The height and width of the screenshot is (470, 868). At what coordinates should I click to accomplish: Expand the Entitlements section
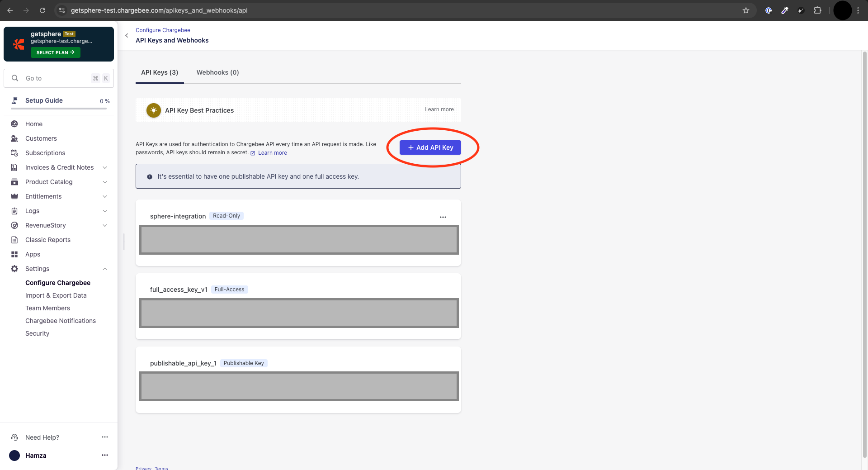105,196
